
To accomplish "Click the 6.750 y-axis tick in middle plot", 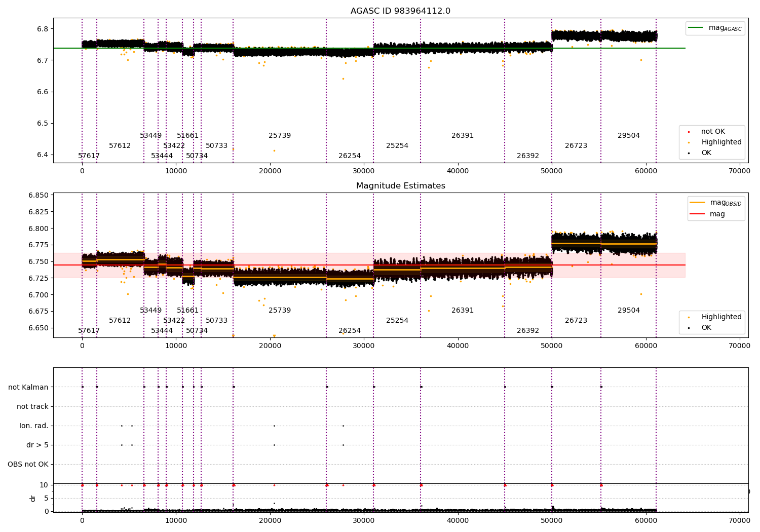I will click(38, 262).
